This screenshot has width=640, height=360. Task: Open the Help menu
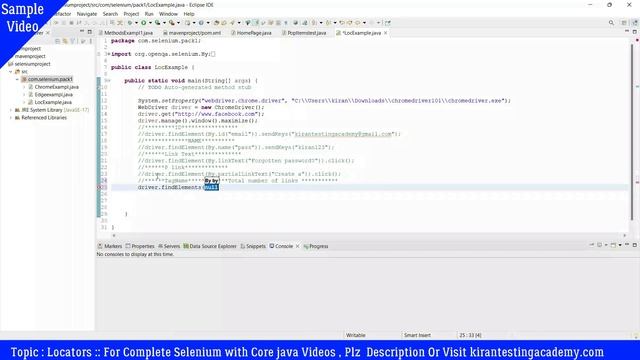[189, 14]
